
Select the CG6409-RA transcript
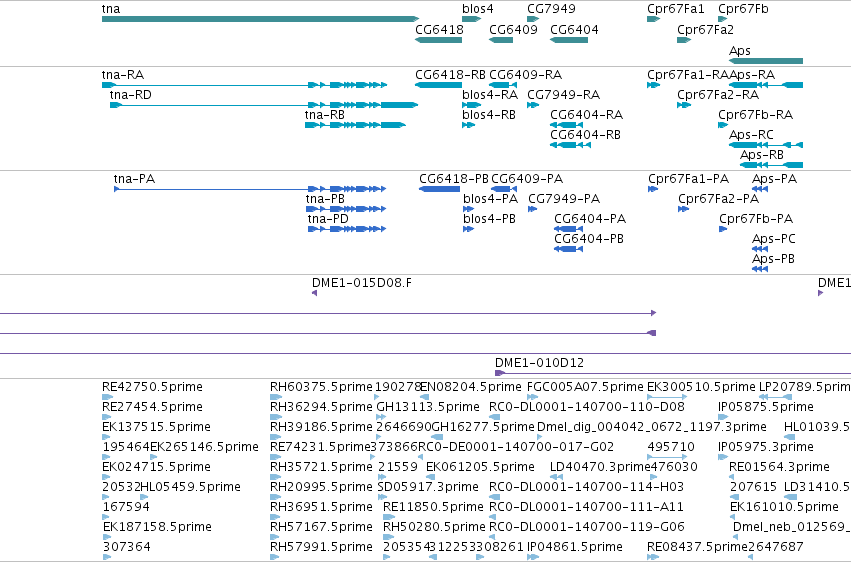(x=503, y=85)
